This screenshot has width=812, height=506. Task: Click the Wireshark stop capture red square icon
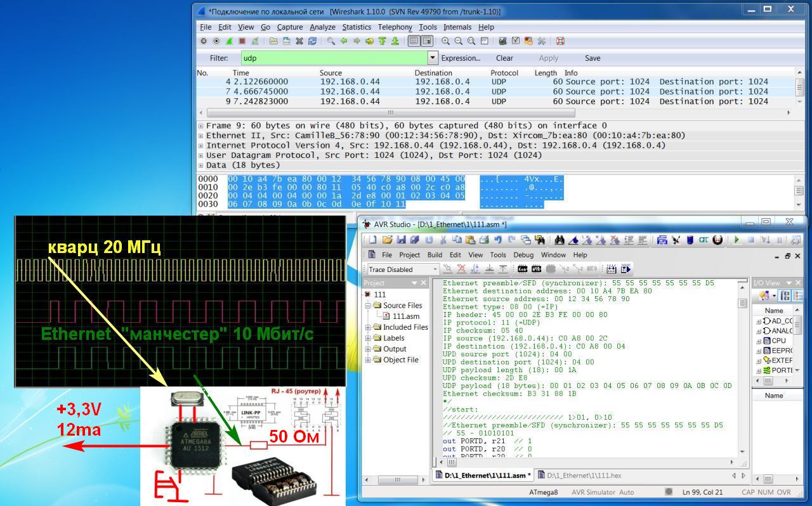point(242,41)
